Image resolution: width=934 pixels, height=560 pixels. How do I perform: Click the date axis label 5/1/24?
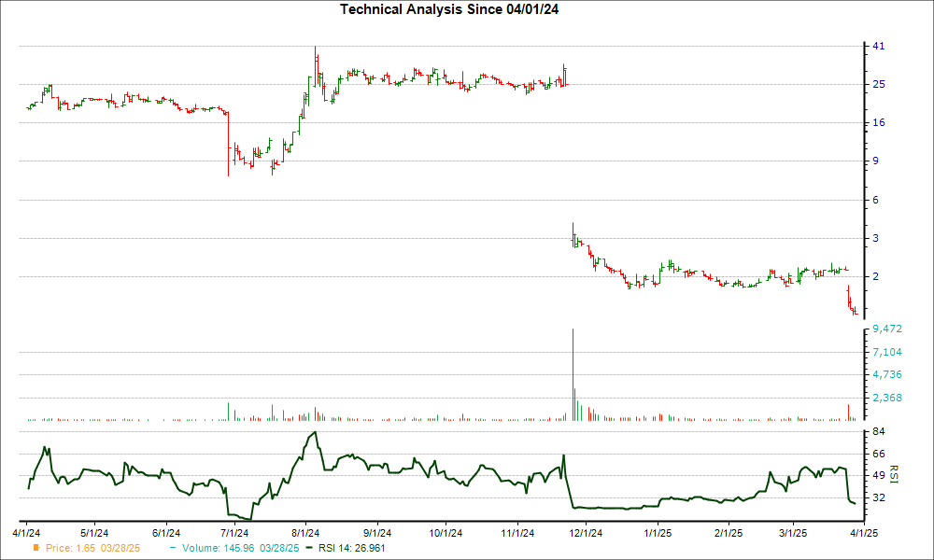(93, 533)
